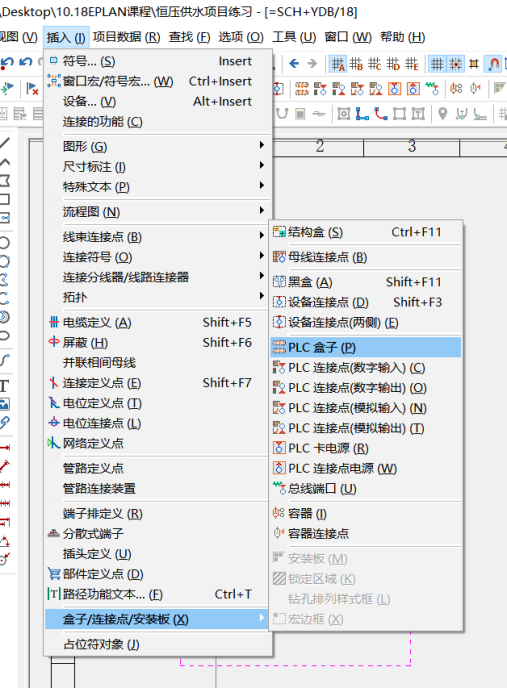This screenshot has height=688, width=507.
Task: Click PLC analog input connection toolbar icon
Action: click(357, 89)
